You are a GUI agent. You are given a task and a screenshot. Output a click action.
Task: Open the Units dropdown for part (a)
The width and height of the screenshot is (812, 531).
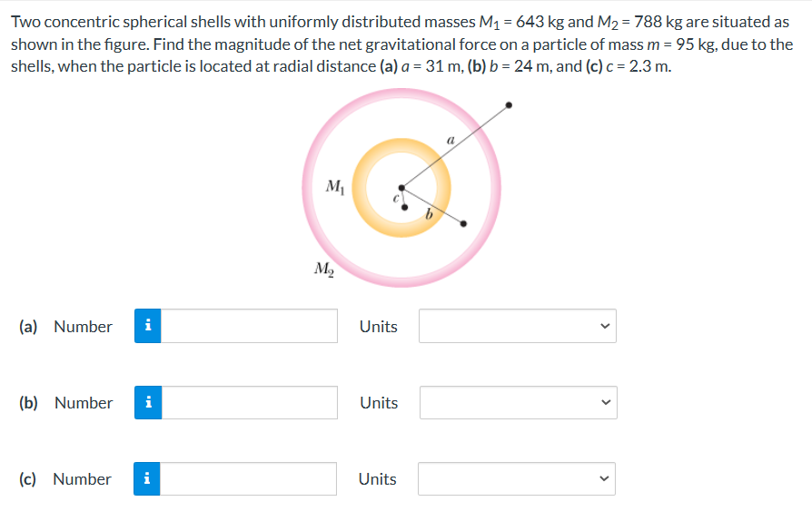tap(515, 326)
